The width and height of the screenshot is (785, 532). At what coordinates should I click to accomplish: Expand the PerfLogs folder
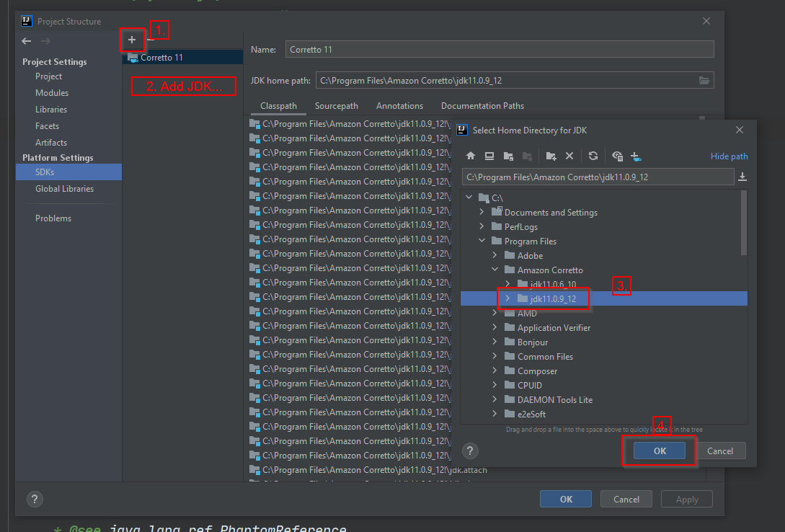(482, 226)
